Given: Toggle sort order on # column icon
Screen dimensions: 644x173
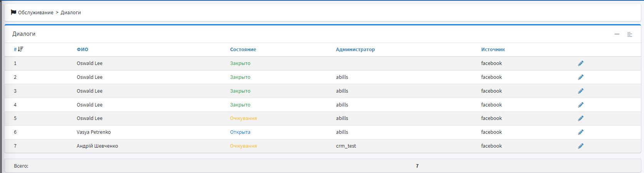Looking at the screenshot, I should point(20,49).
